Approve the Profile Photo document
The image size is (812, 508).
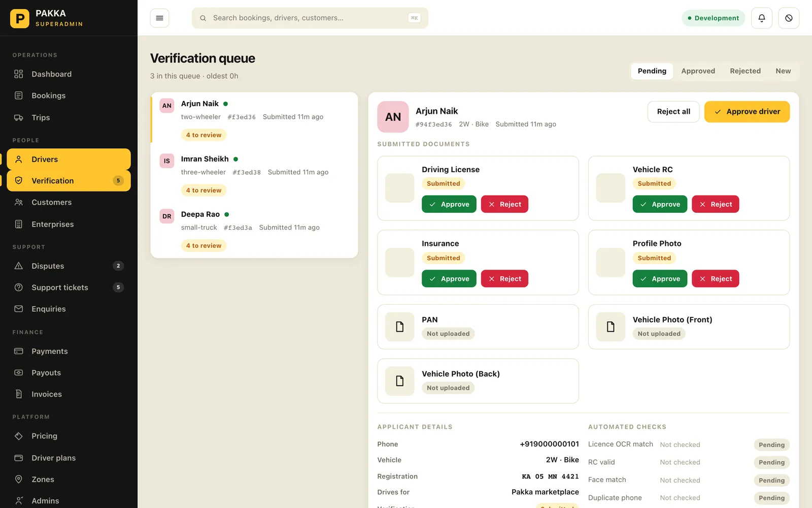[660, 279]
